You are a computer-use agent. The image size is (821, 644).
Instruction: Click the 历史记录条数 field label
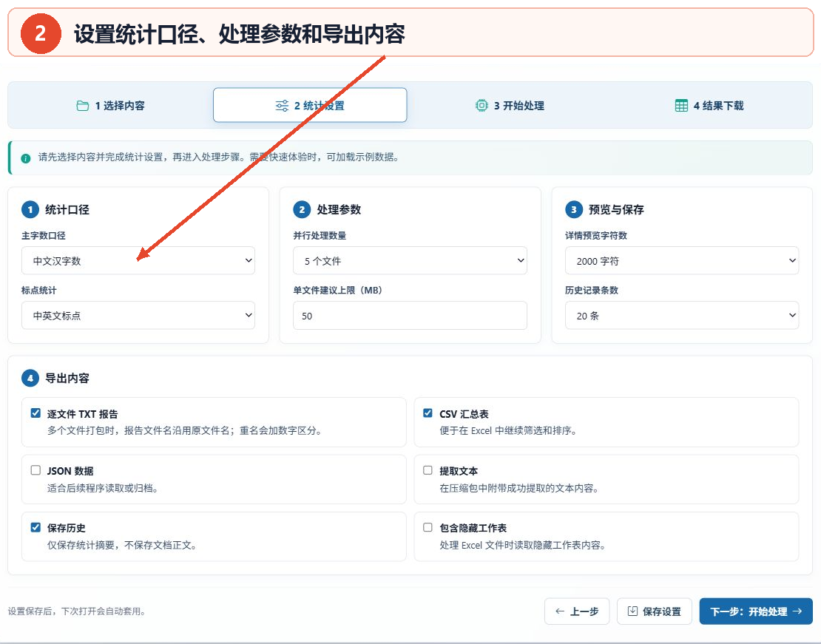592,290
